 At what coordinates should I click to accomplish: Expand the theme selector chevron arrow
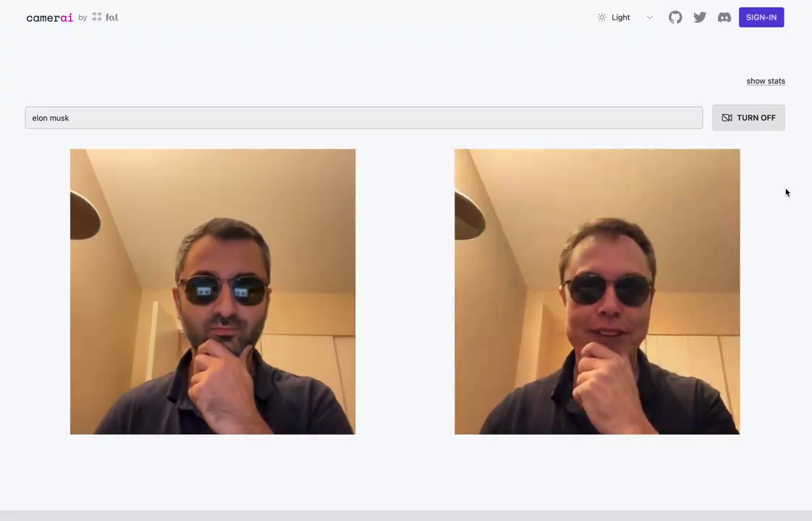(649, 17)
